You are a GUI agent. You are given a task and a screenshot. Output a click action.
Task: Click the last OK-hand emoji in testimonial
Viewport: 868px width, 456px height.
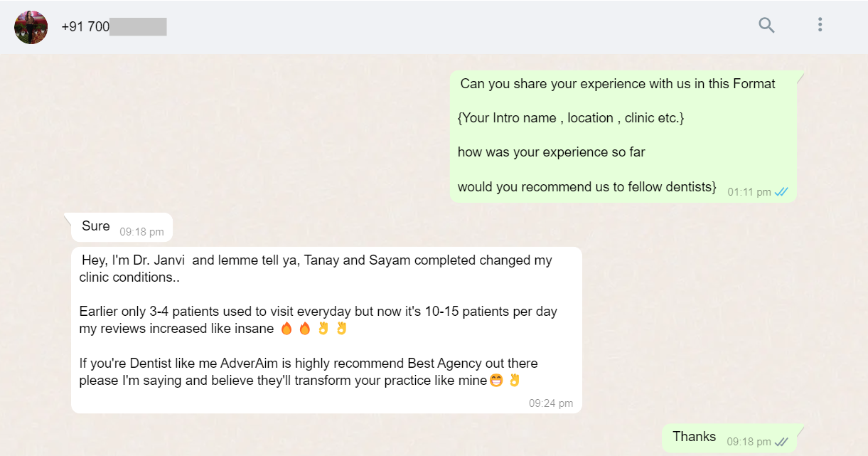(x=514, y=381)
